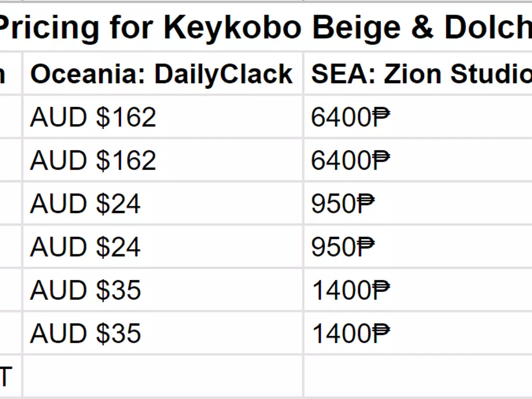This screenshot has width=532, height=399.
Task: Select the second AUD $24 cell
Action: [162, 246]
